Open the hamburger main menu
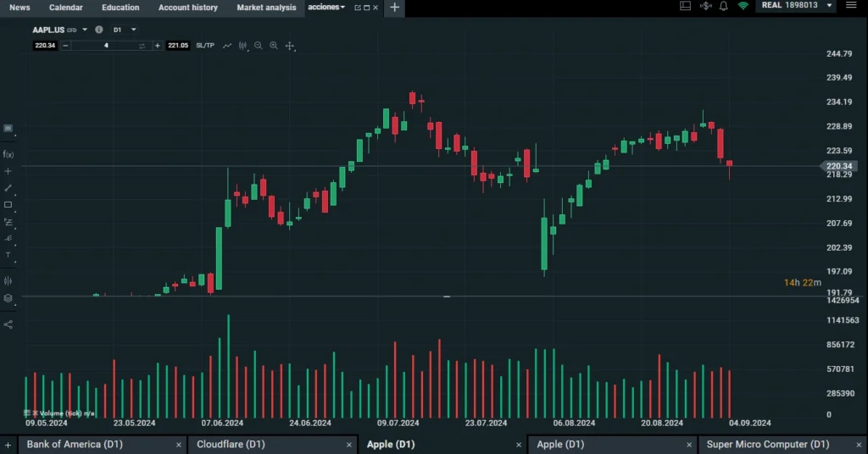Viewport: 868px width, 454px height. 851,6
